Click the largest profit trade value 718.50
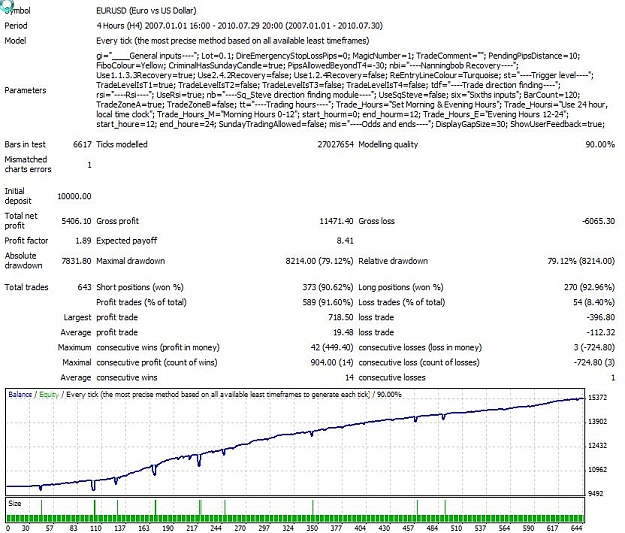The height and width of the screenshot is (533, 625). coord(341,317)
